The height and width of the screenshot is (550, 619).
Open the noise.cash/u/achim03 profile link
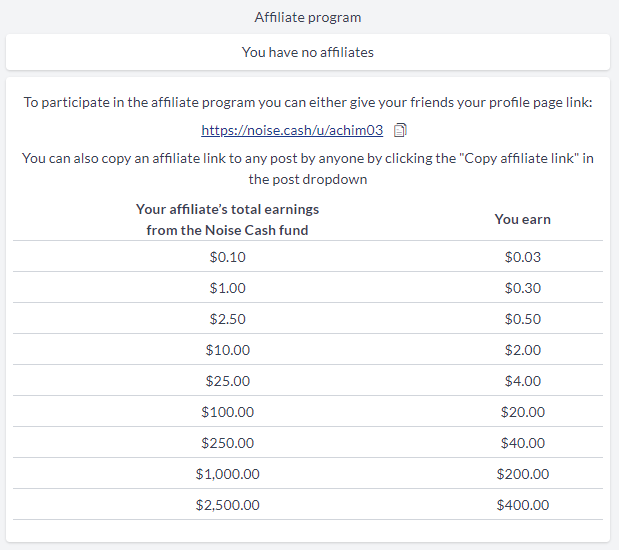click(x=292, y=130)
